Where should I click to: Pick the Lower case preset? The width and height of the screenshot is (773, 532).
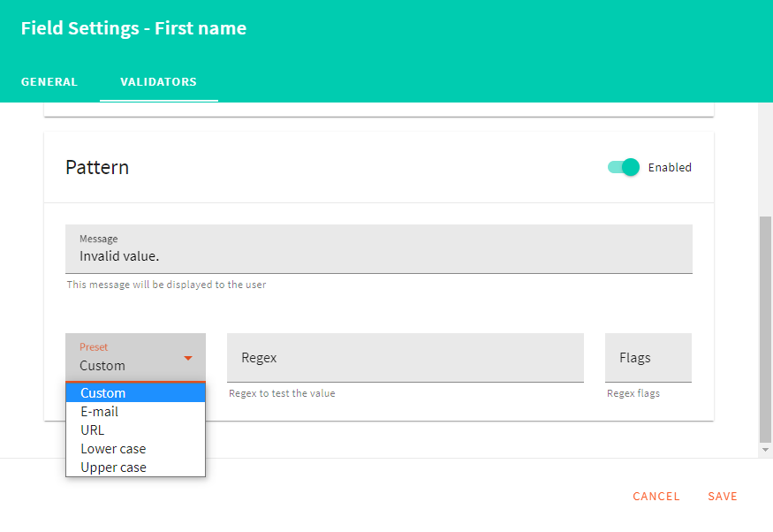coord(112,448)
